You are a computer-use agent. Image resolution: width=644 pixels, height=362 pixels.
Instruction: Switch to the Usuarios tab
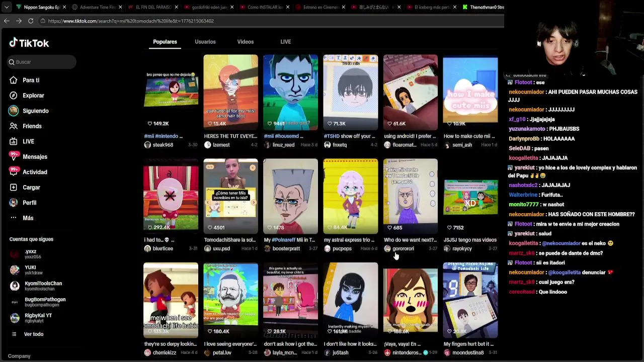205,42
